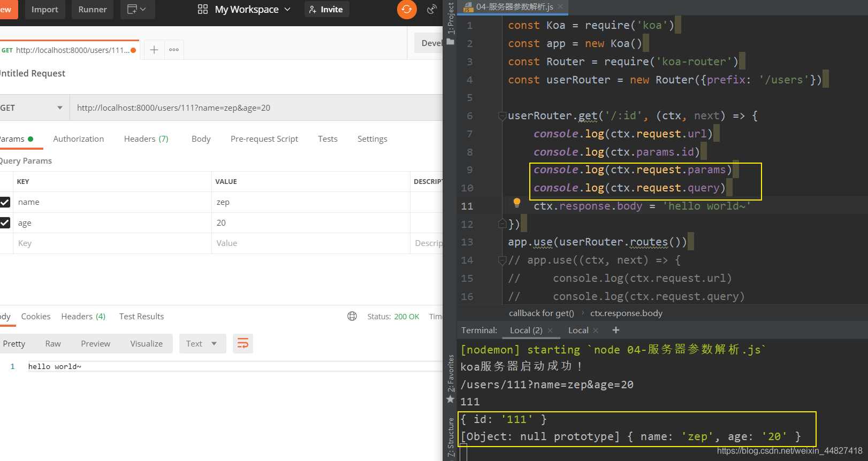Screen dimensions: 868x461
Task: Switch to the Body request tab
Action: click(201, 139)
